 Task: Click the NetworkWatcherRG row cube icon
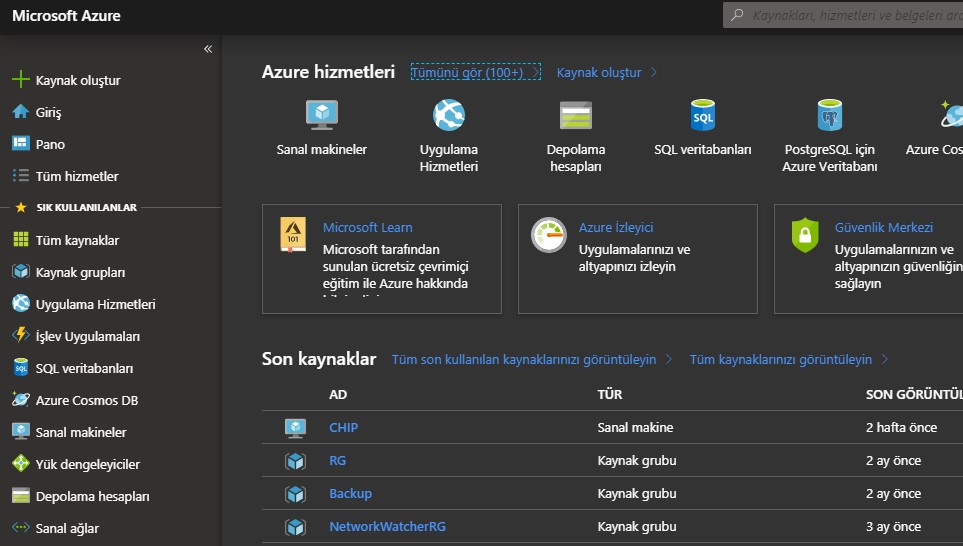click(x=295, y=527)
